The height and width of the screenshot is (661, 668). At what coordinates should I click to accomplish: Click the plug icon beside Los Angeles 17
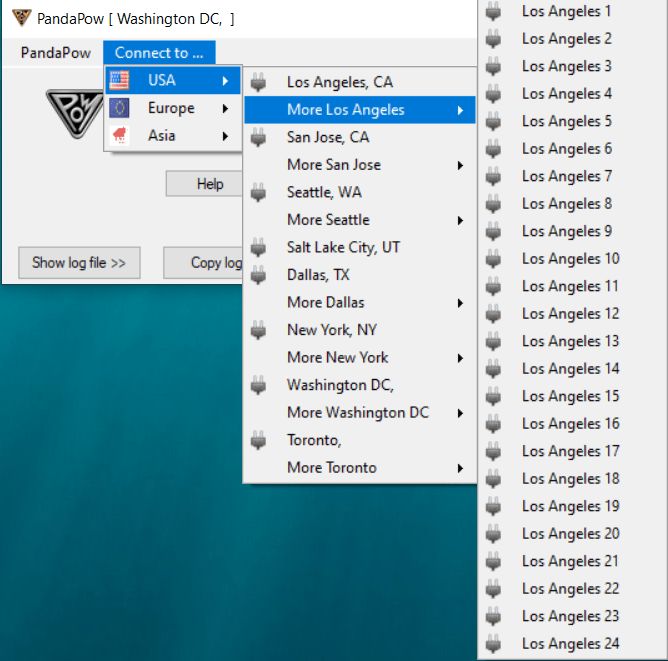[x=493, y=451]
